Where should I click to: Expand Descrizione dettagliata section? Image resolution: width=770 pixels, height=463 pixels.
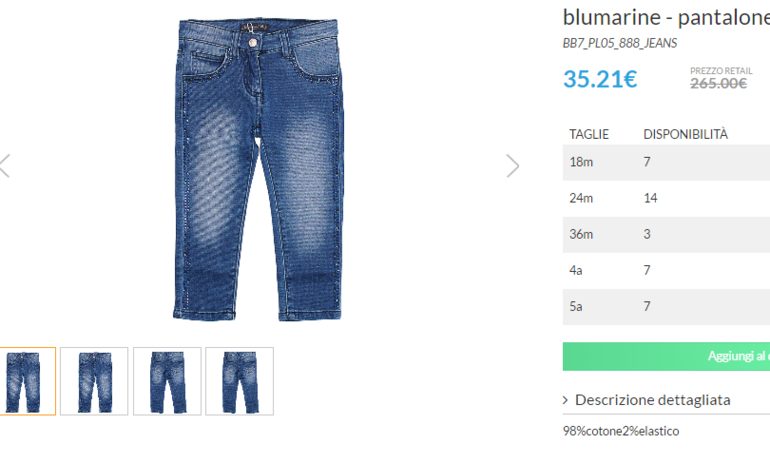653,400
